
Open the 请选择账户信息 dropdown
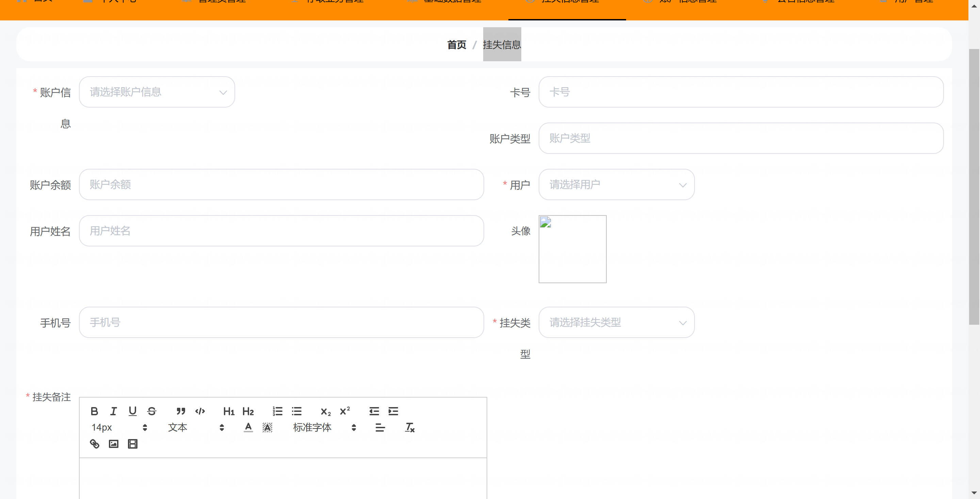click(157, 92)
